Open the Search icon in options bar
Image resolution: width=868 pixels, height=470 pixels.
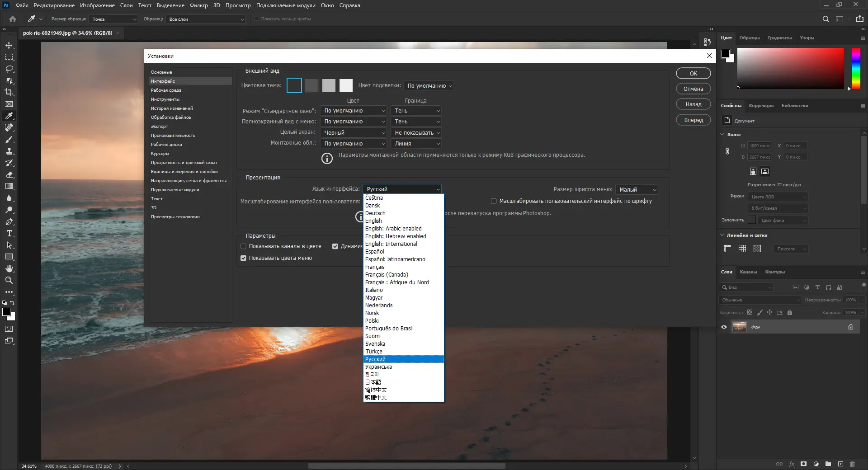pyautogui.click(x=826, y=19)
